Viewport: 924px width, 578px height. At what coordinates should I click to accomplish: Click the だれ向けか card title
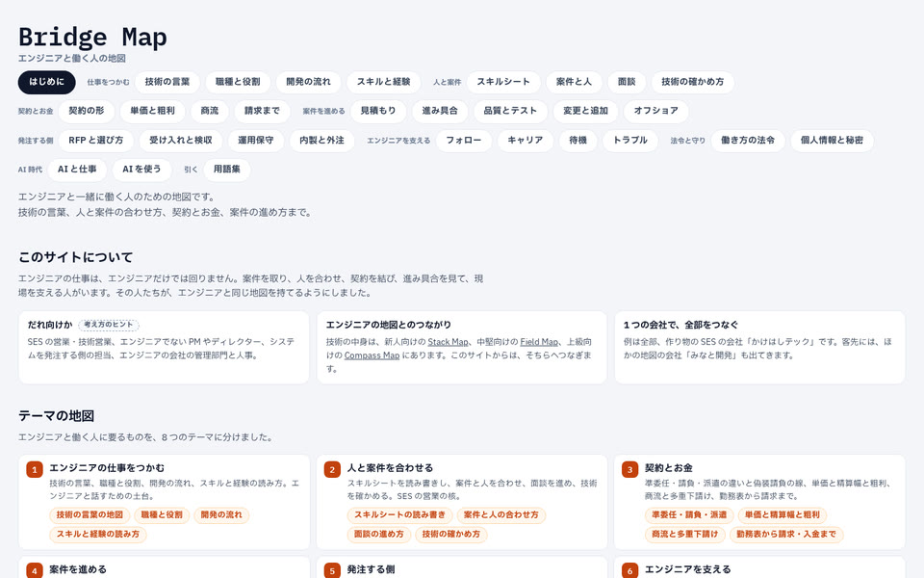point(50,325)
